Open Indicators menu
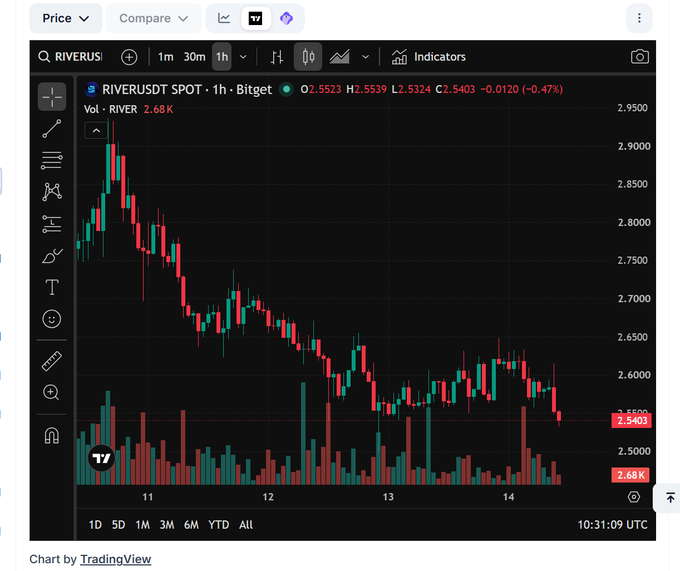This screenshot has width=680, height=571. coord(428,57)
